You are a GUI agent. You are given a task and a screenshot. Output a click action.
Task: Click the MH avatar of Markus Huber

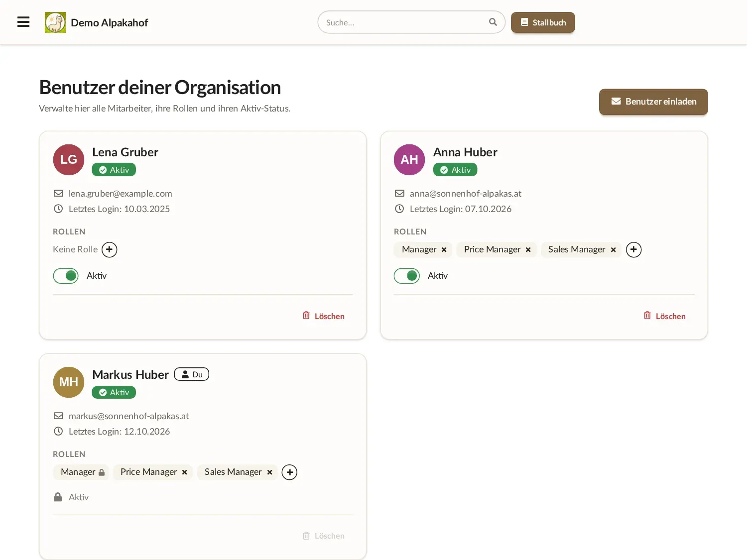pyautogui.click(x=69, y=382)
